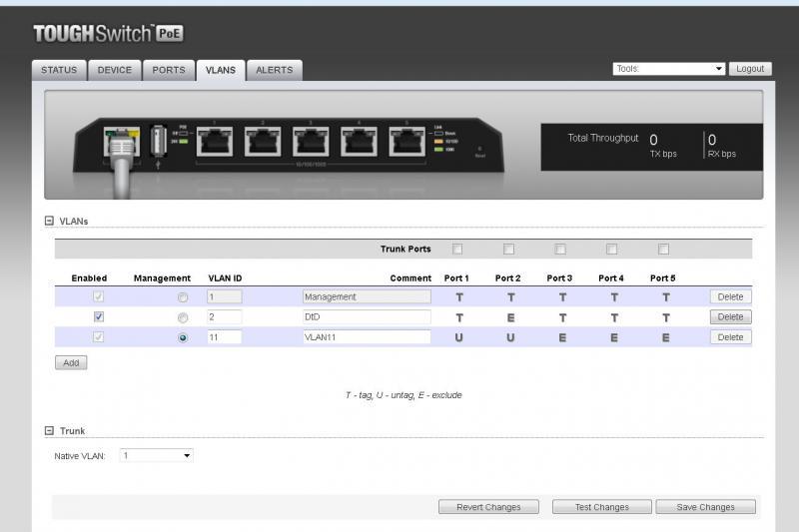Click the TOUGHSwitch PoE logo
799x532 pixels.
[x=108, y=34]
